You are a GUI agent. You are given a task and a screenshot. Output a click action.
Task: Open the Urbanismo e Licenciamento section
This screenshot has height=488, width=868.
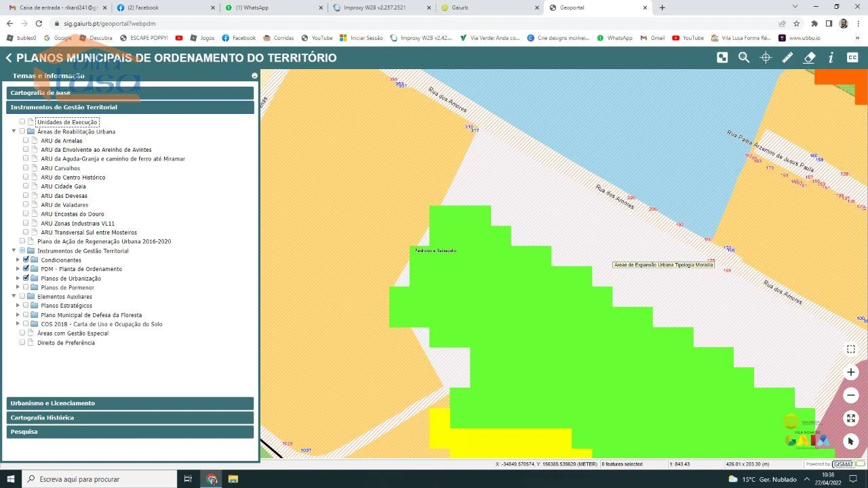click(130, 403)
